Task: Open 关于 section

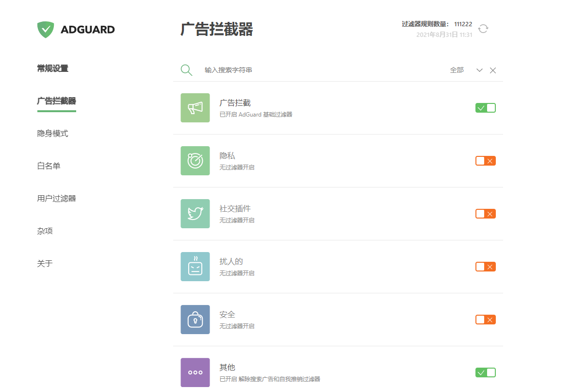Action: [x=45, y=264]
